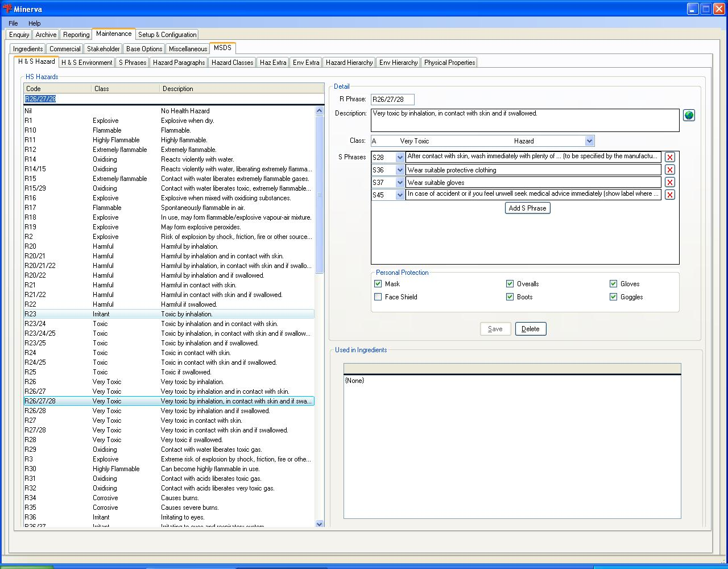Open the Base Options sub-tab
Screen dimensions: 728x569
point(144,49)
